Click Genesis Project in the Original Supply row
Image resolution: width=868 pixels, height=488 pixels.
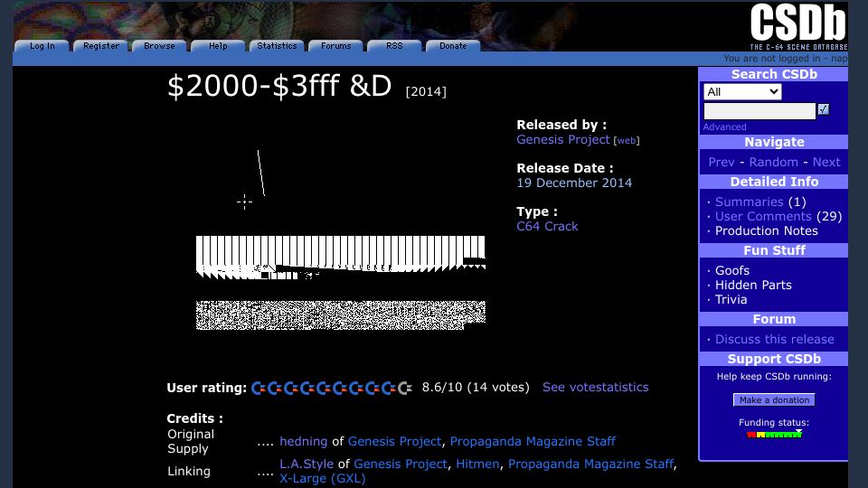[394, 442]
